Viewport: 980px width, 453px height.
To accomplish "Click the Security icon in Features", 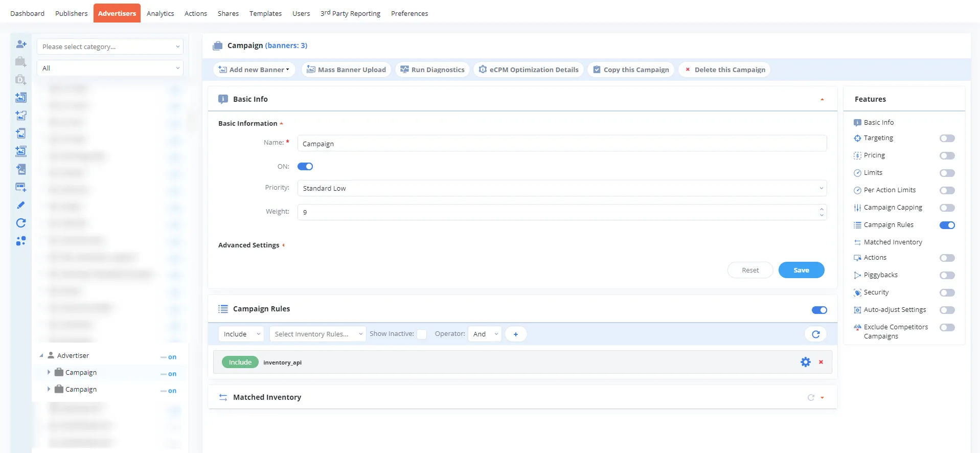I will tap(857, 292).
